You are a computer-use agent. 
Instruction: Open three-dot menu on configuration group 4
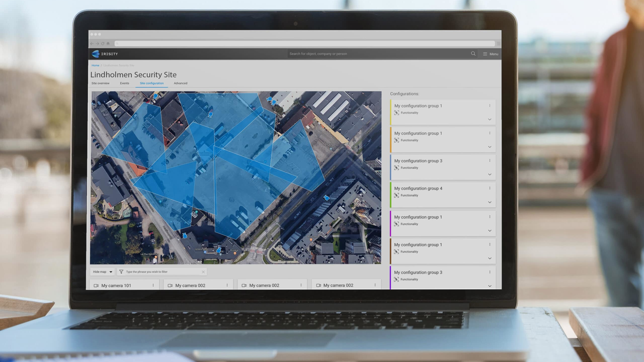click(x=490, y=188)
